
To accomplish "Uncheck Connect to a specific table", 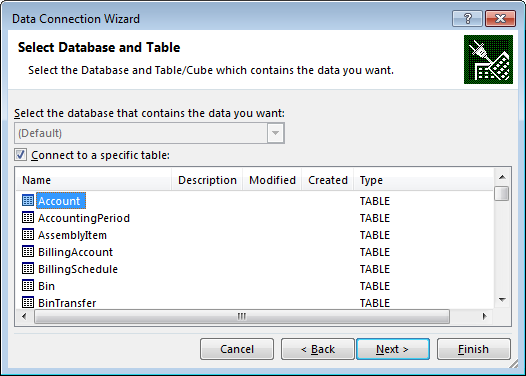I will pyautogui.click(x=20, y=155).
